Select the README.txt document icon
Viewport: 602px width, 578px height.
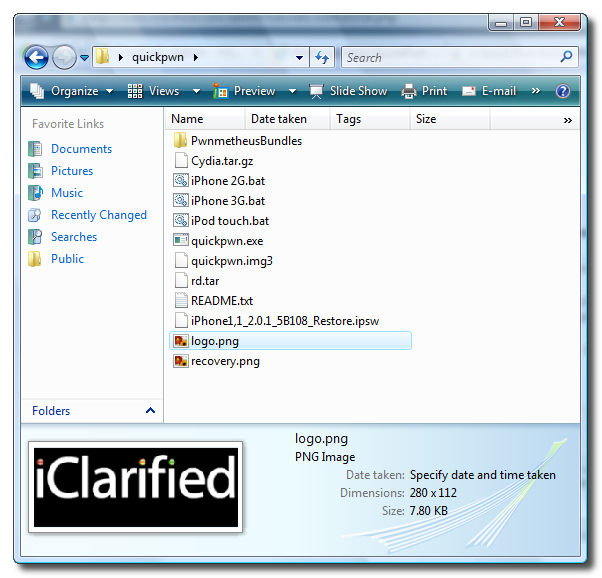pos(181,300)
